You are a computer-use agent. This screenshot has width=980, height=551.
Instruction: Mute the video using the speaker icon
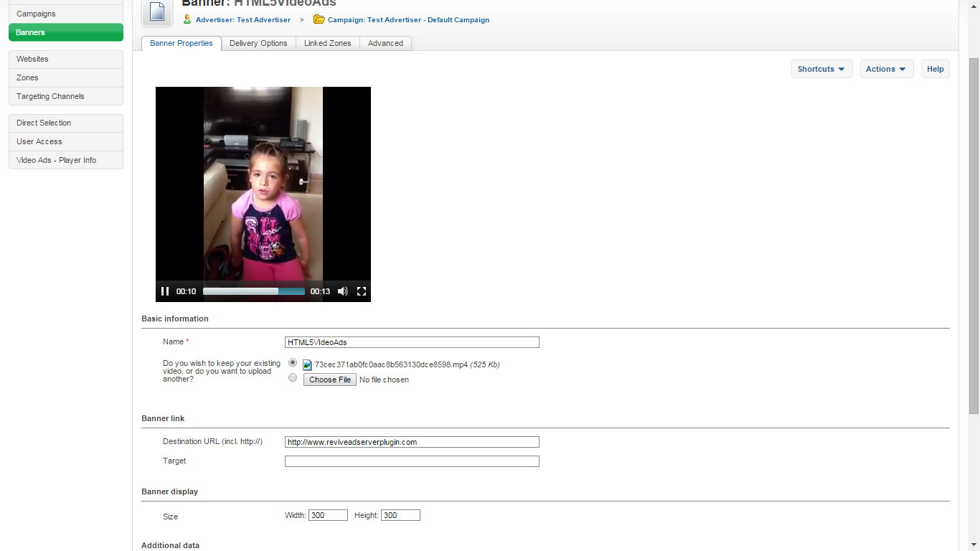pos(343,291)
